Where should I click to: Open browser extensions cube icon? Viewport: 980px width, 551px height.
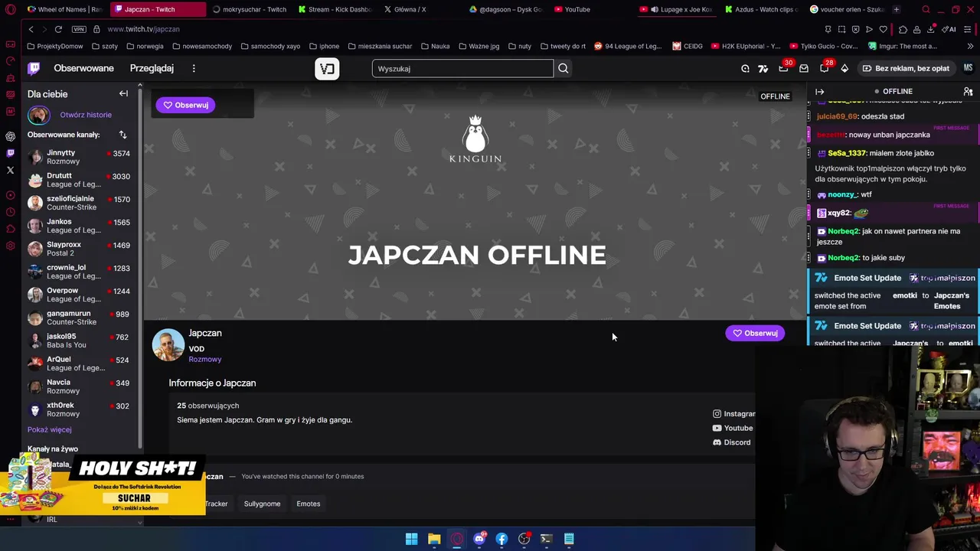coord(903,29)
